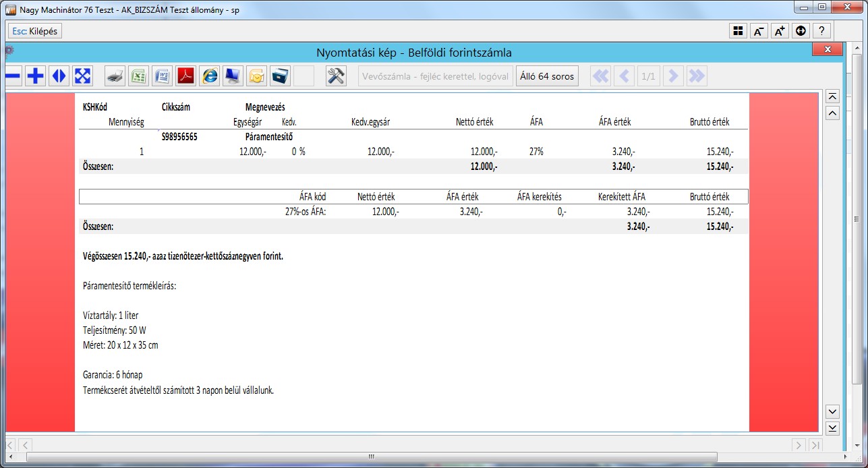
Task: Click the blue minus zoom-out icon
Action: pos(13,76)
